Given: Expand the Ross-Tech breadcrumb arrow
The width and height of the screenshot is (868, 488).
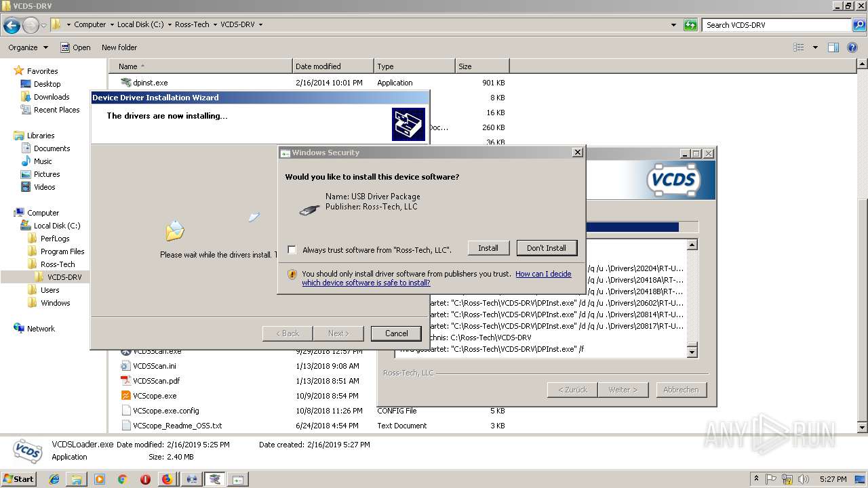Looking at the screenshot, I should pos(215,25).
